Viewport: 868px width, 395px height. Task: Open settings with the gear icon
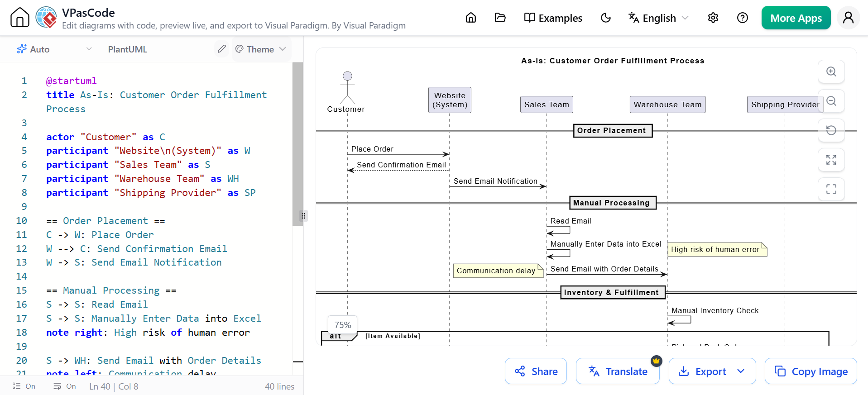coord(713,18)
